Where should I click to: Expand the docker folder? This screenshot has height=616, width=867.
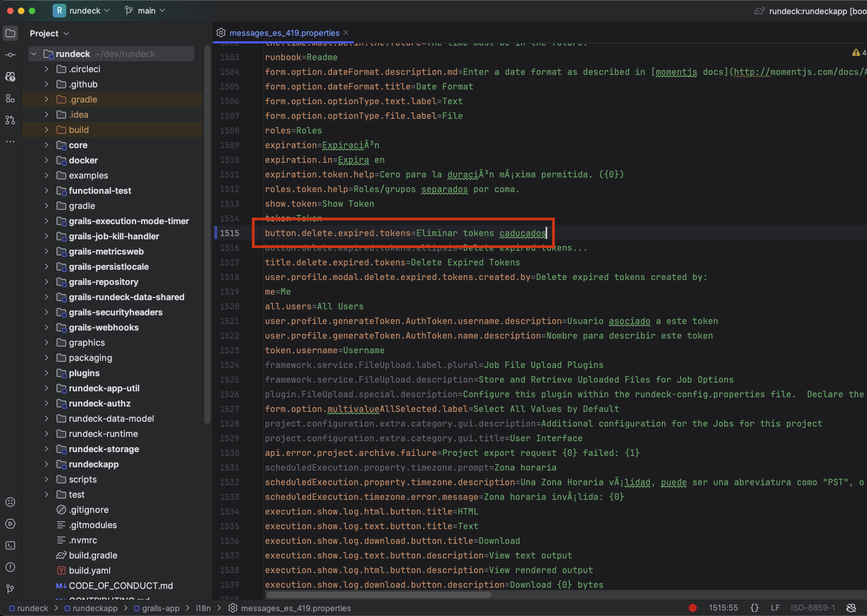click(x=47, y=160)
